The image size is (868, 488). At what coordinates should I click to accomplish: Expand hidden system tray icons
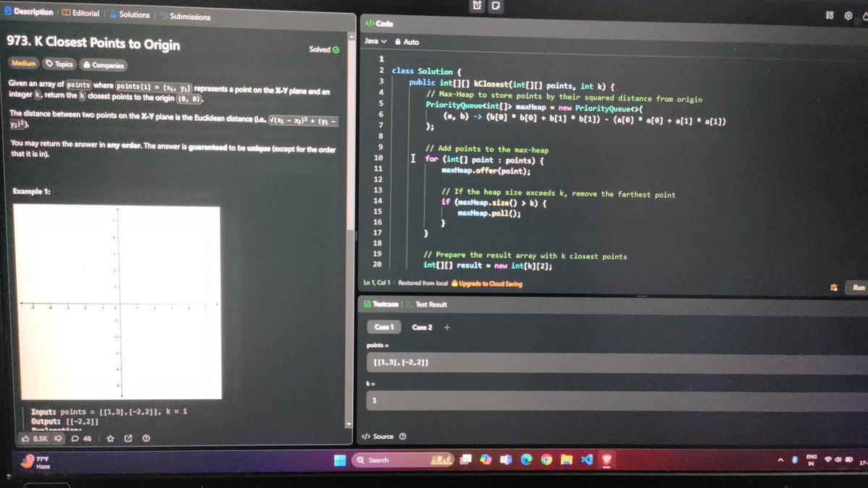pos(781,461)
